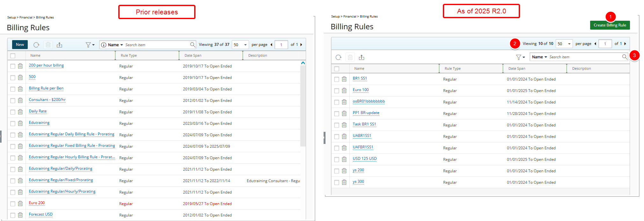Toggle the select-all checkbox in 2025 R2.0 header
This screenshot has height=221, width=644.
pyautogui.click(x=337, y=69)
